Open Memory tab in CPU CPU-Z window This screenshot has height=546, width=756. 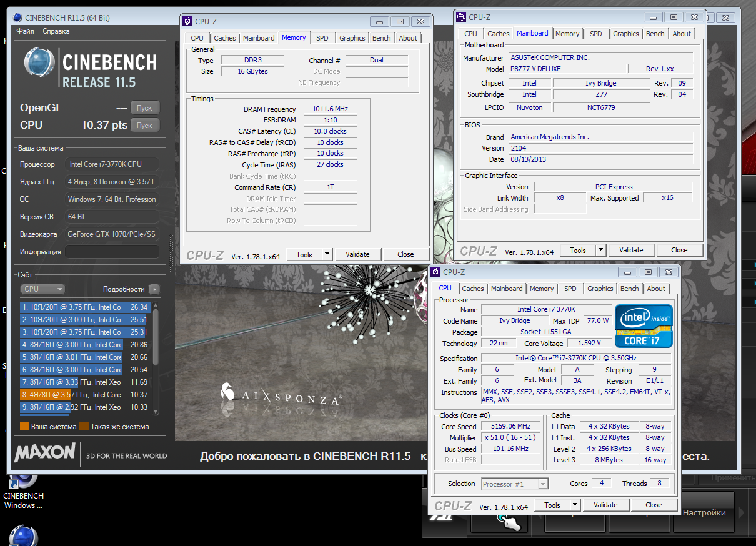[542, 289]
